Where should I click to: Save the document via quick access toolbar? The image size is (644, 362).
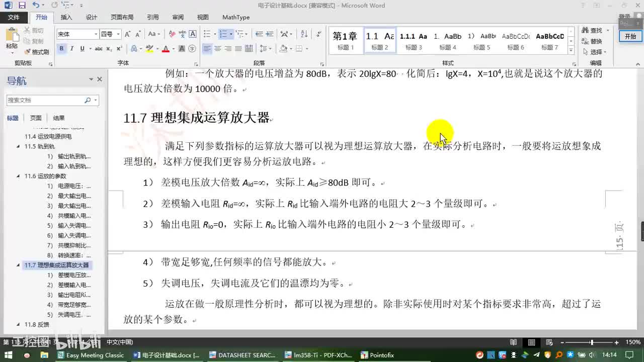coord(22,6)
